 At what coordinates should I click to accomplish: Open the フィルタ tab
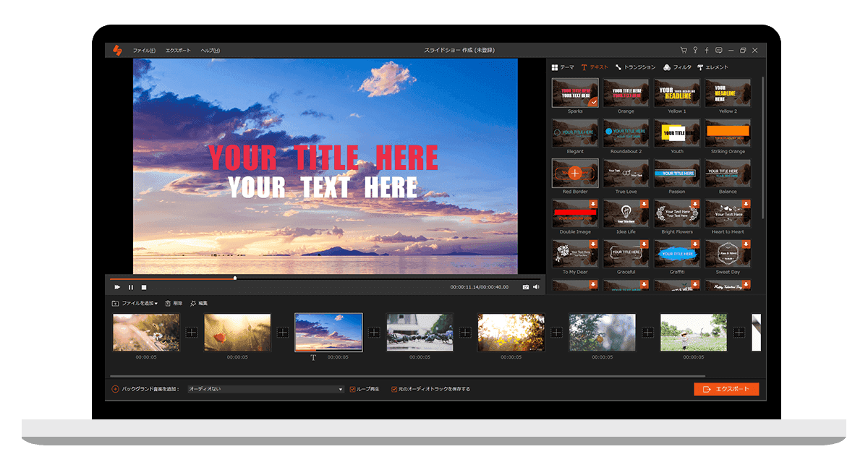677,67
